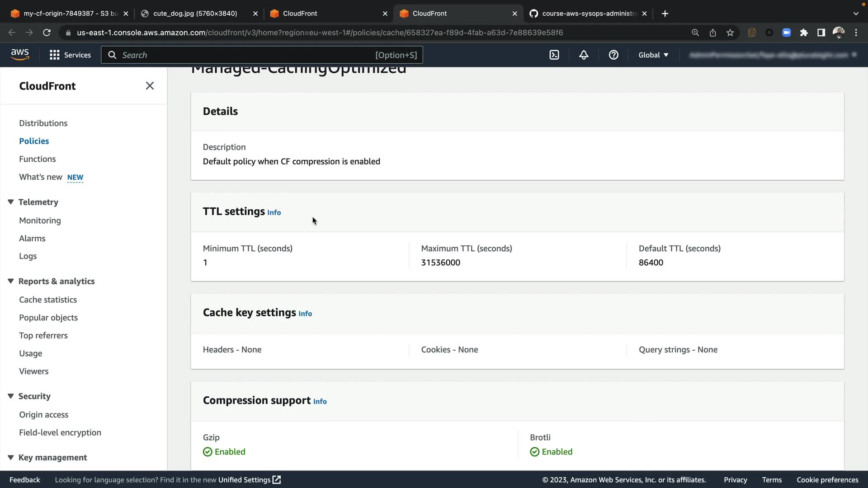Open TTL settings Info link
Screen dimensions: 868x488
click(x=274, y=212)
